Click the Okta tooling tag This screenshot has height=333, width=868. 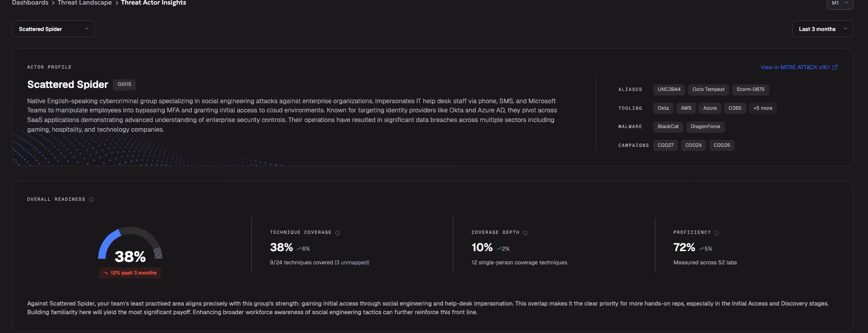click(x=663, y=108)
